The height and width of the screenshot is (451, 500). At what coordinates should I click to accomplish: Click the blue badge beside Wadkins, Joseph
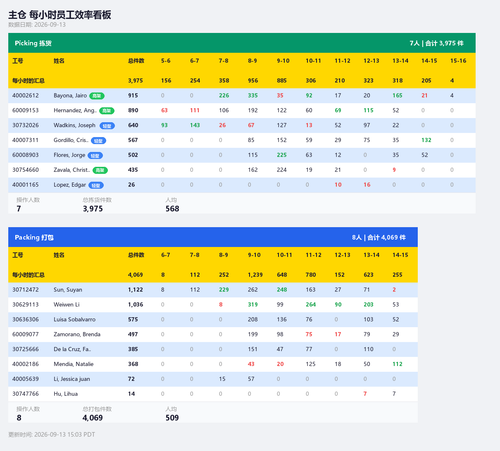point(107,126)
